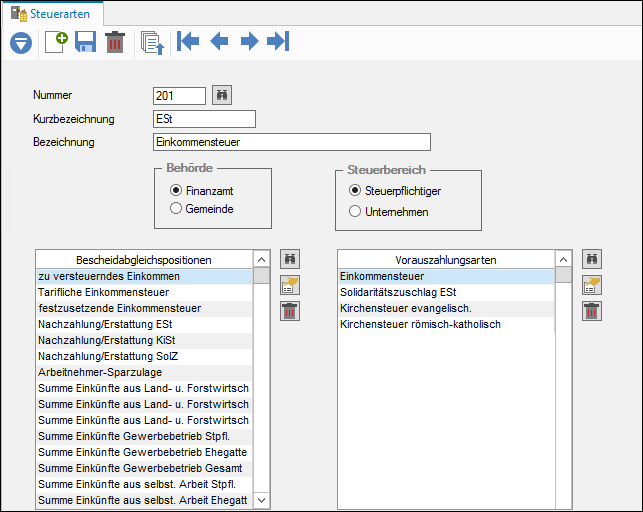
Task: Choose Steuerpflichtiger radio option
Action: coord(355,190)
